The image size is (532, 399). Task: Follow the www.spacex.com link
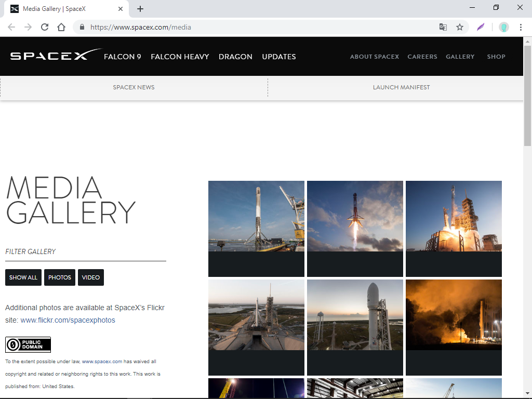coord(102,362)
